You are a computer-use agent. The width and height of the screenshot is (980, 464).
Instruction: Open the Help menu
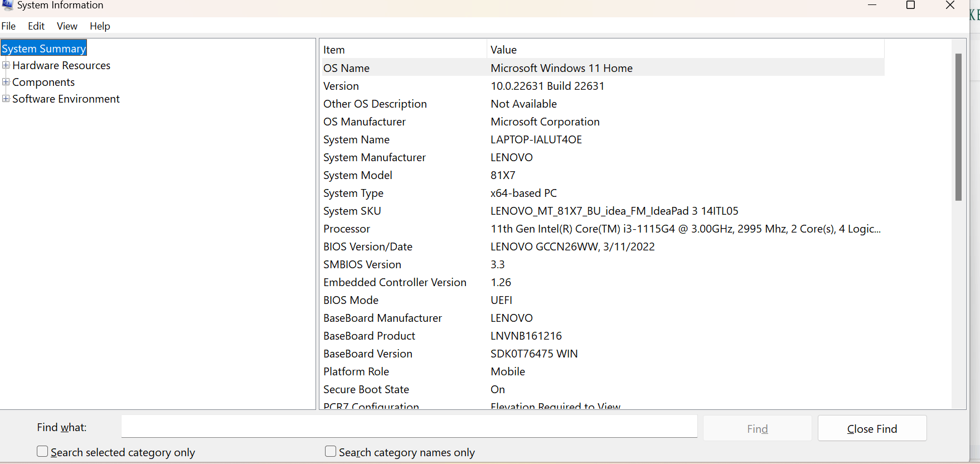tap(100, 26)
